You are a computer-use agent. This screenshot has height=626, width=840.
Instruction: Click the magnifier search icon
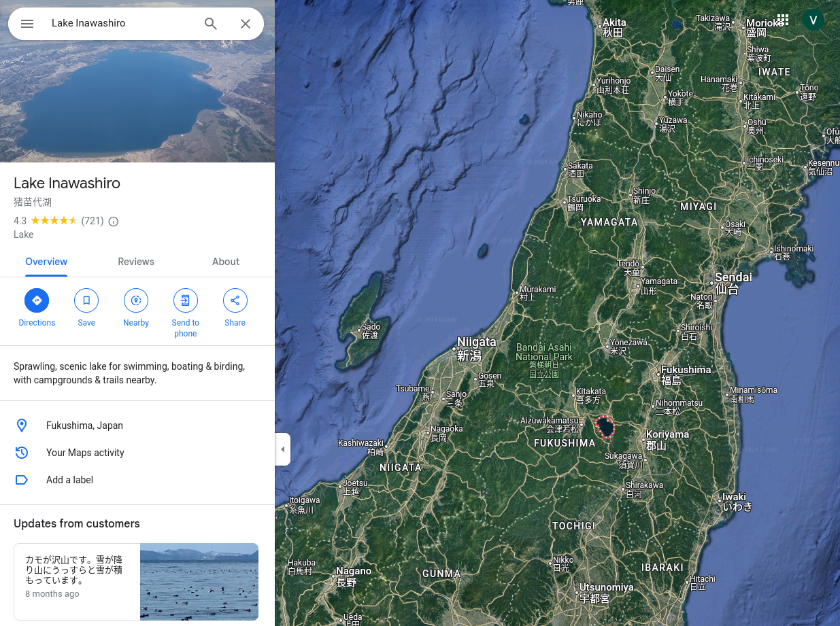[211, 24]
